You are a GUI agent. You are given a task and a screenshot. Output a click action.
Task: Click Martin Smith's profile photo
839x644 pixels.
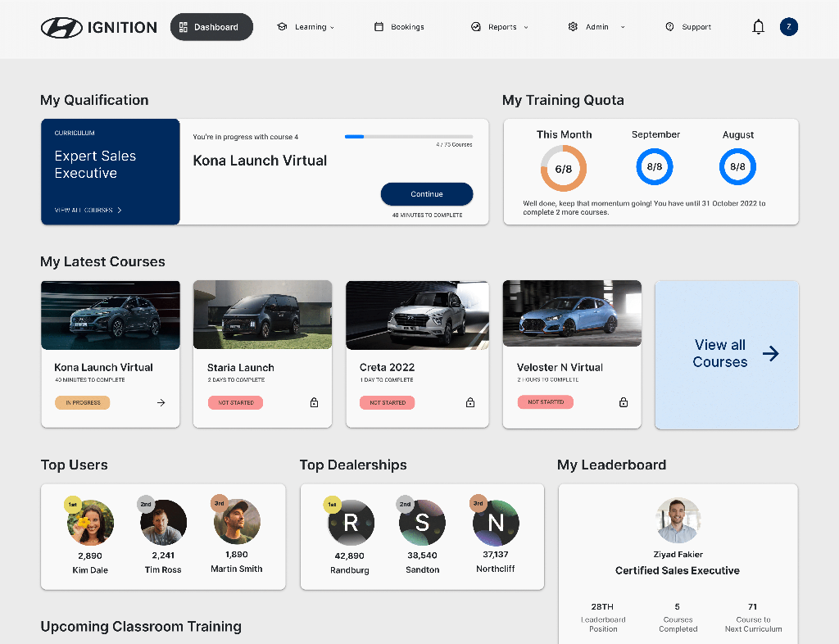(x=237, y=522)
